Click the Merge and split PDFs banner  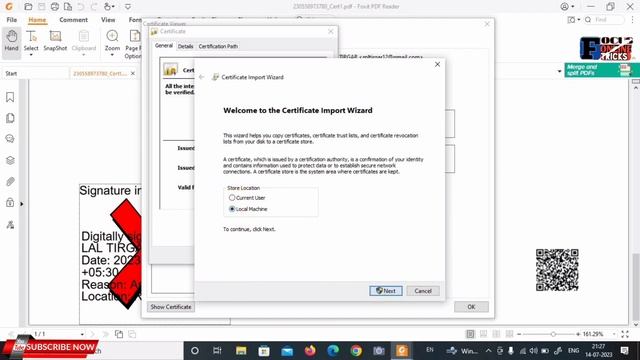[x=599, y=70]
